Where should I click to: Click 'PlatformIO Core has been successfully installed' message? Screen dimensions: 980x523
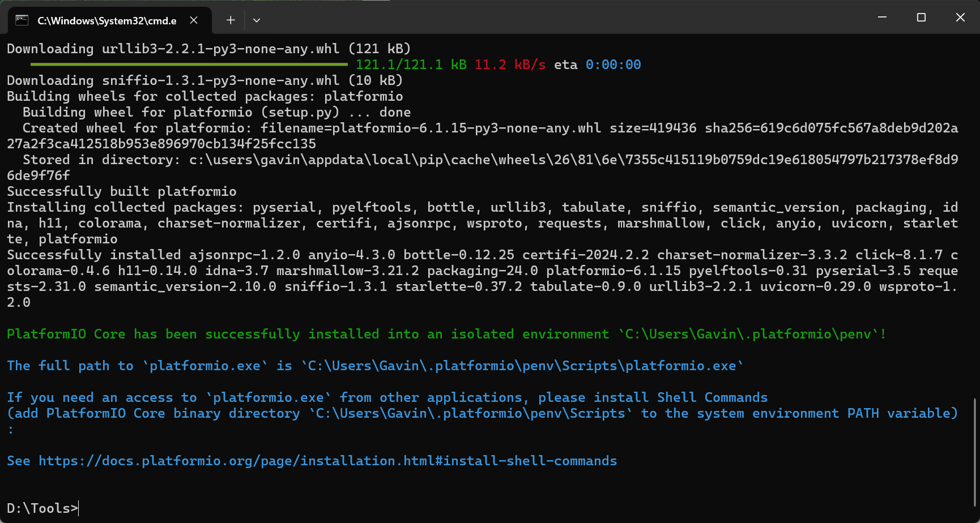[446, 334]
